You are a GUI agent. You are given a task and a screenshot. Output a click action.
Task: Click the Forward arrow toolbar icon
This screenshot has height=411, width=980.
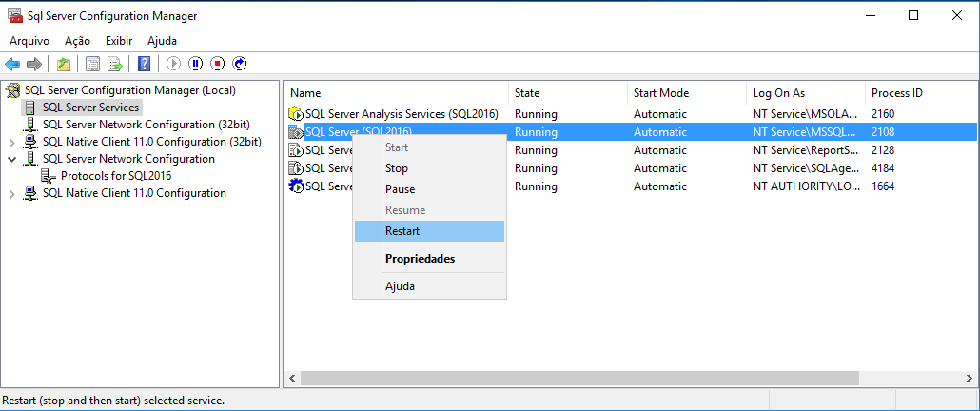click(33, 64)
